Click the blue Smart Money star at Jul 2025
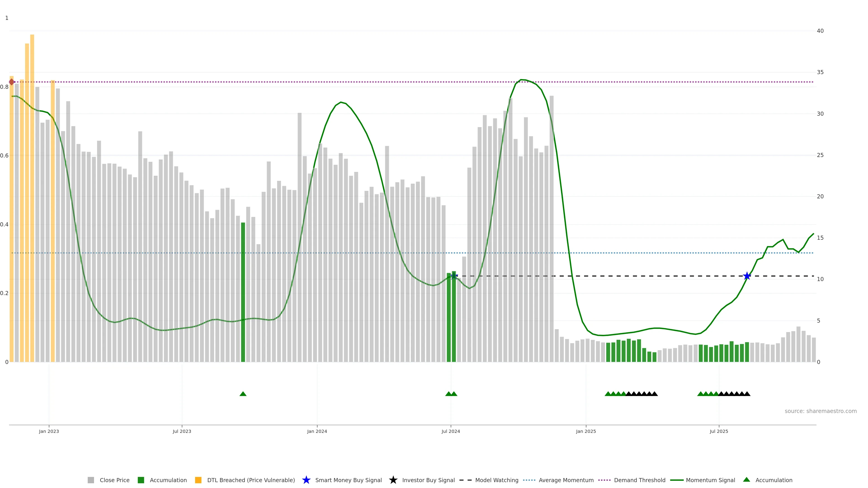 [x=747, y=276]
